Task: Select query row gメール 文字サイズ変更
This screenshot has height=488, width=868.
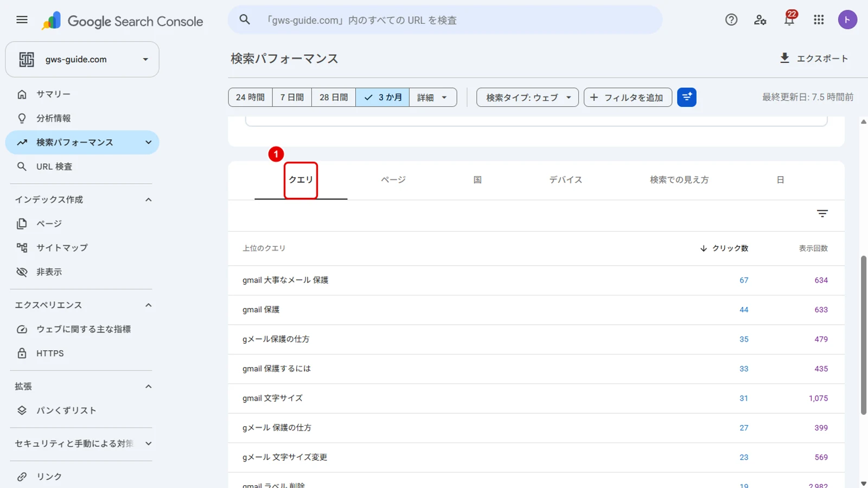Action: tap(536, 458)
